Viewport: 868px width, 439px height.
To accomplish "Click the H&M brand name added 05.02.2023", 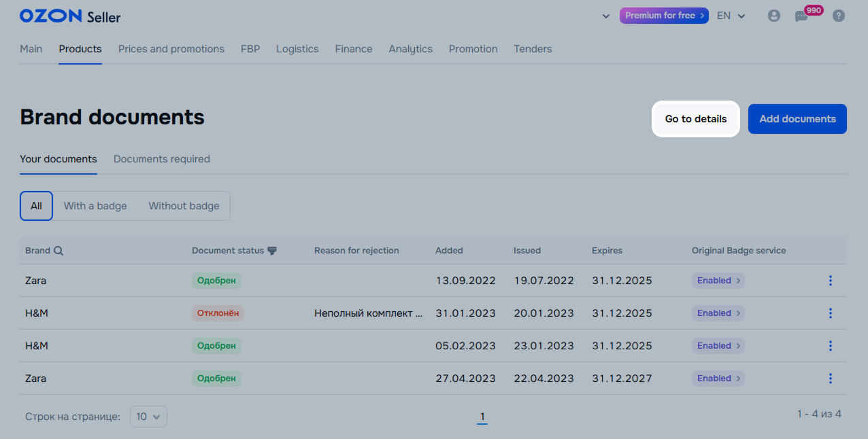I will tap(37, 346).
